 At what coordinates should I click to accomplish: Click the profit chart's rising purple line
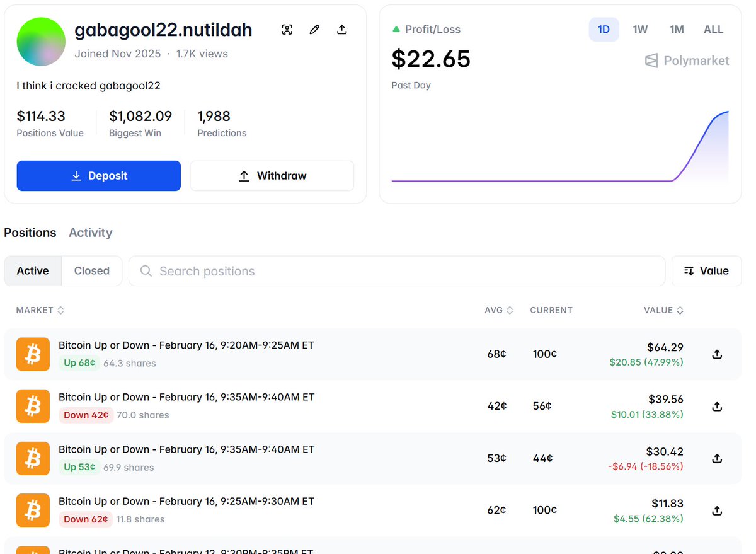coord(699,145)
